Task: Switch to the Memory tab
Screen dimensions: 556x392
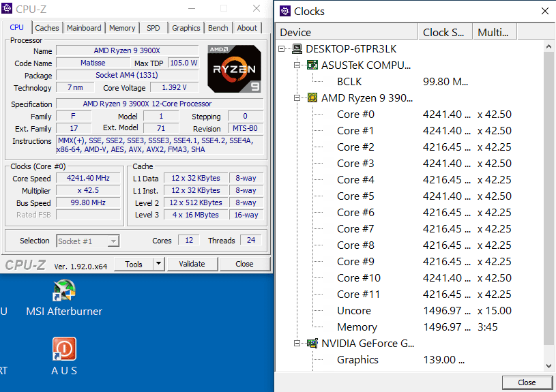Action: (122, 28)
